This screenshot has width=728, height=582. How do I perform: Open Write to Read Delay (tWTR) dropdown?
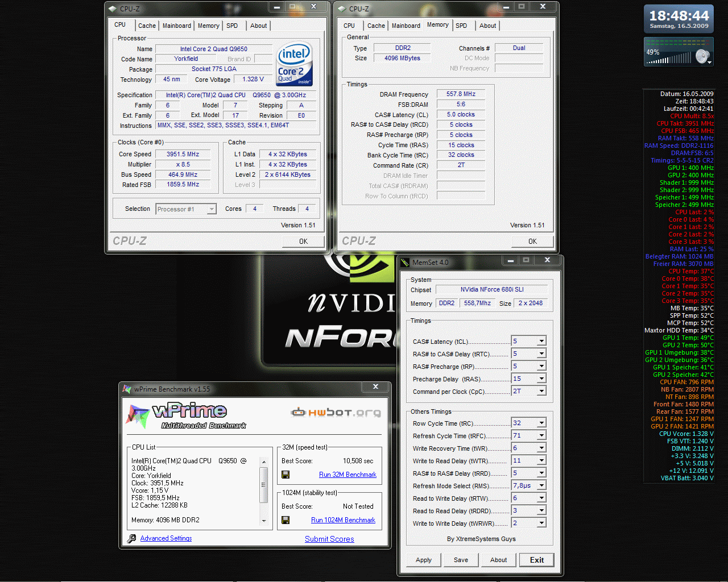[541, 460]
